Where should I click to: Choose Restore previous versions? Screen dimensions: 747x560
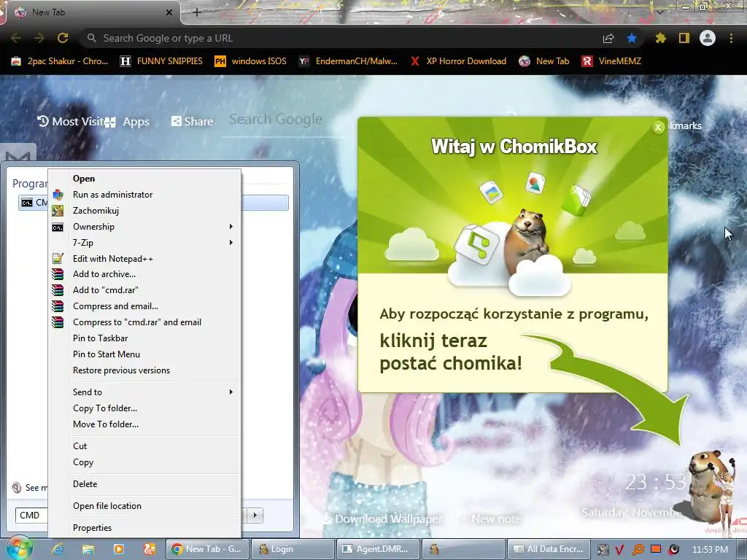click(145, 370)
